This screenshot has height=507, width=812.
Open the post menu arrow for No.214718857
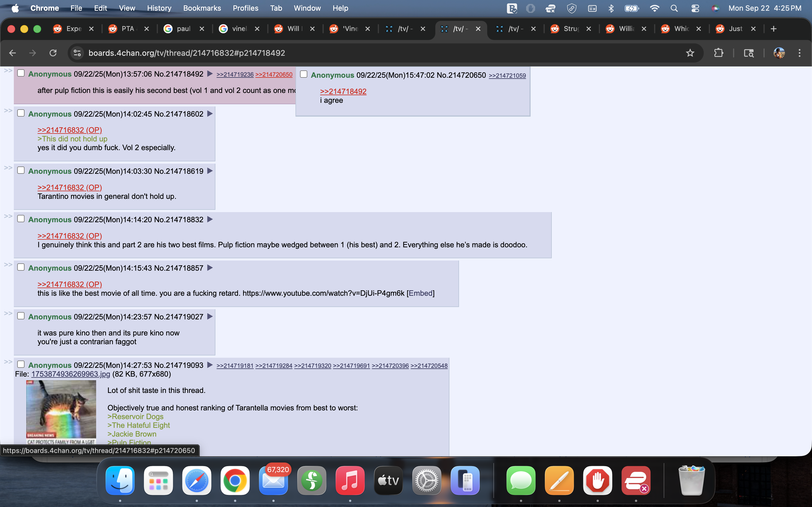click(x=210, y=268)
